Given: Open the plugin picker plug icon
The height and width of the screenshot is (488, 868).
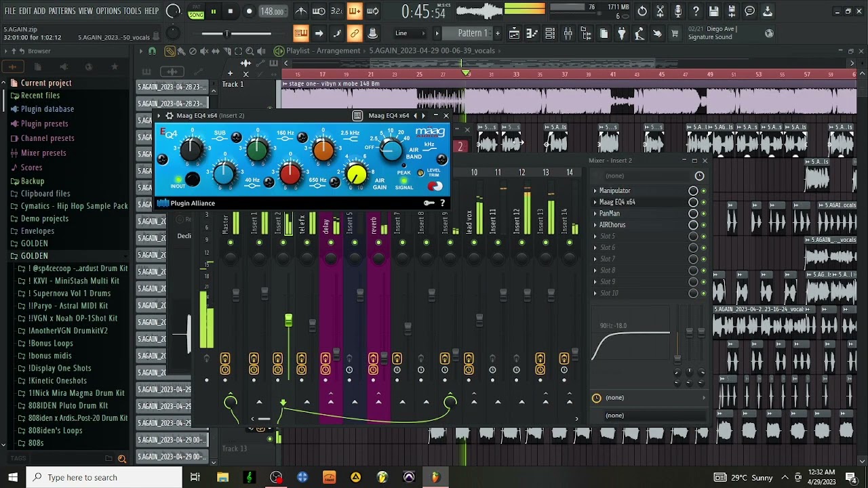Looking at the screenshot, I should pos(621,33).
